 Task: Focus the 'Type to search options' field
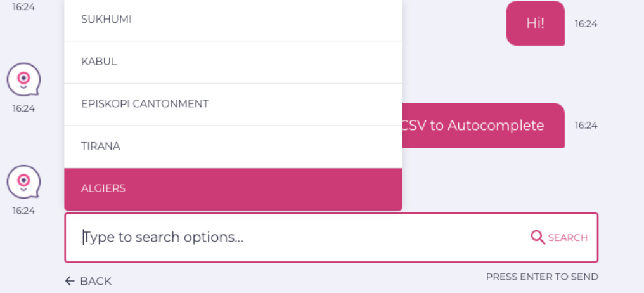coord(298,237)
